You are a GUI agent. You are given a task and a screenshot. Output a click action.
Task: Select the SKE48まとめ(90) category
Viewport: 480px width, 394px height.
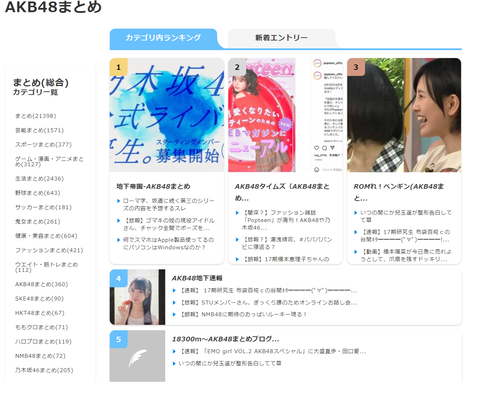[x=39, y=299]
